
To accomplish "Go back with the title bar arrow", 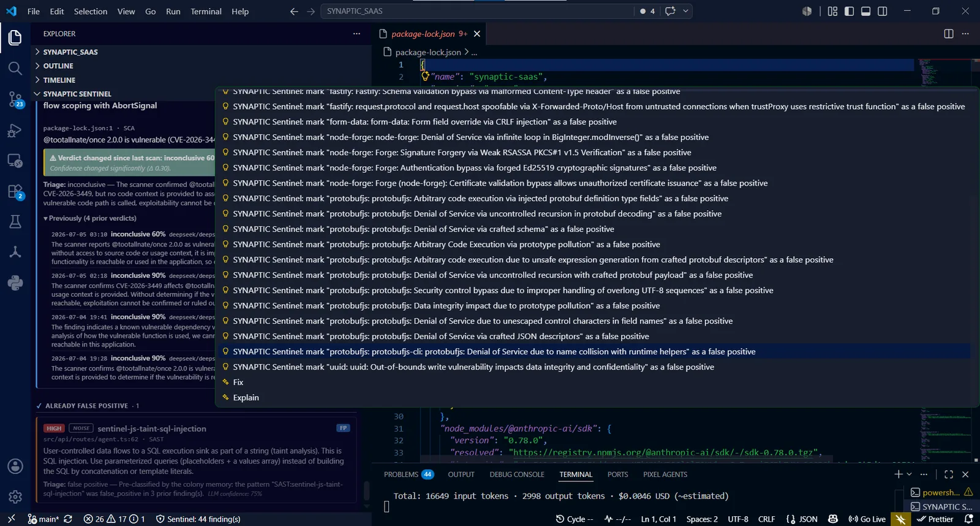I will [294, 11].
